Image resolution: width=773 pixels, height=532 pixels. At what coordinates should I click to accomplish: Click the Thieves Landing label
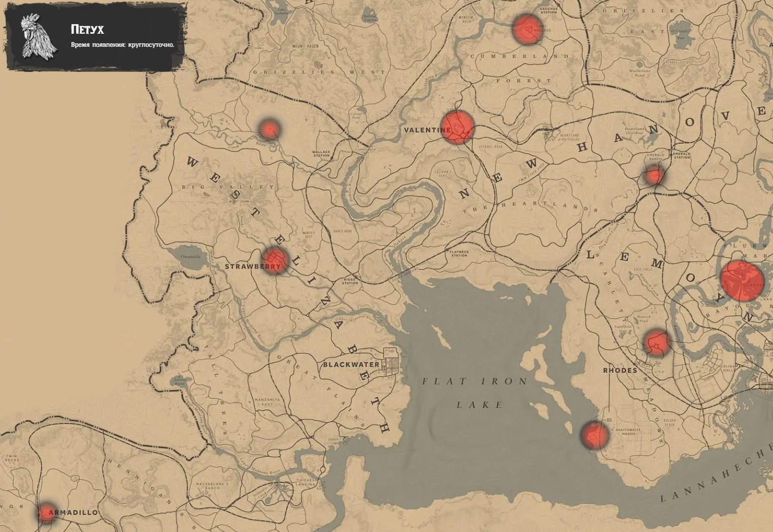click(305, 483)
